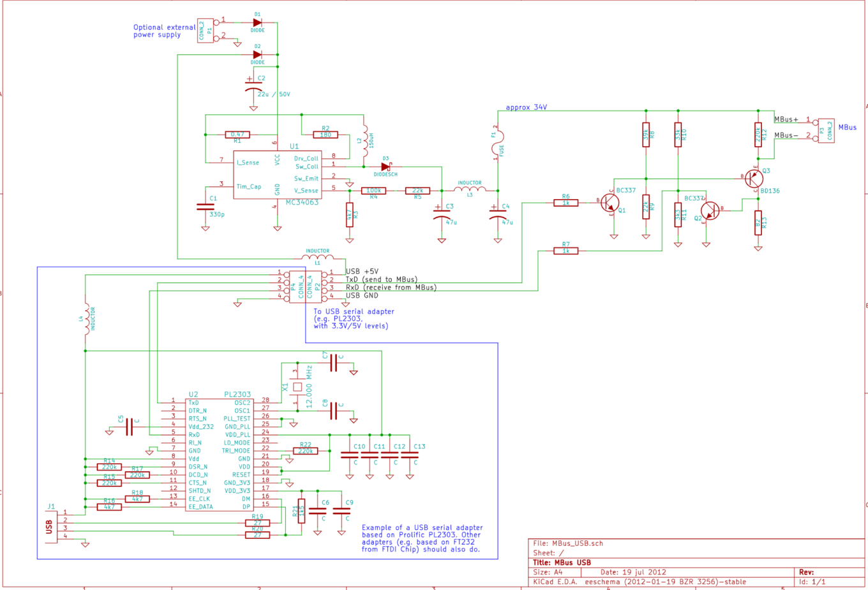Select inductor L2 150uH
Image resolution: width=868 pixels, height=590 pixels.
click(x=365, y=141)
